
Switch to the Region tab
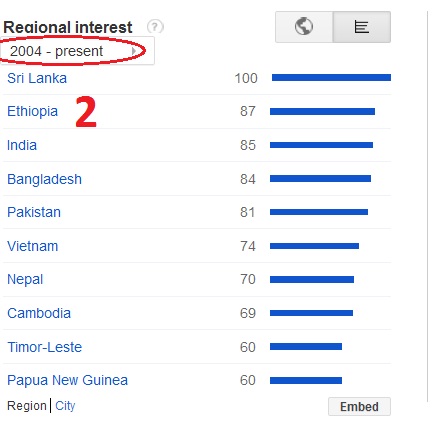(27, 406)
